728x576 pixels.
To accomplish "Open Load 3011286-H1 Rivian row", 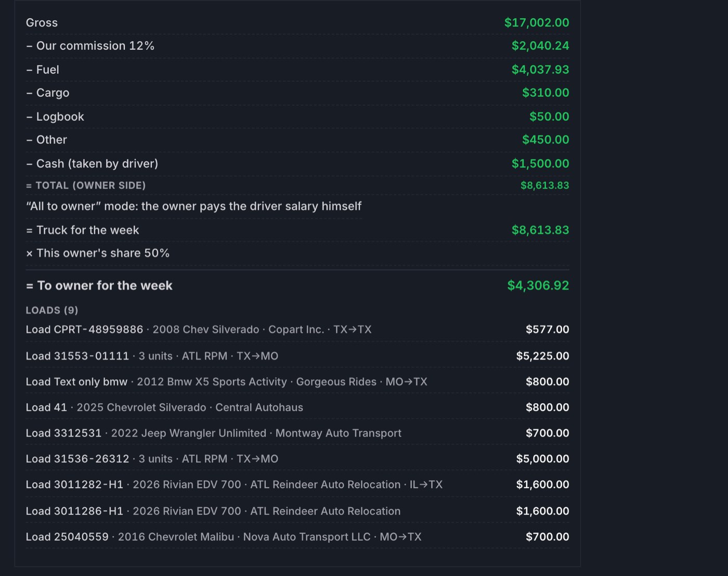I will point(297,511).
